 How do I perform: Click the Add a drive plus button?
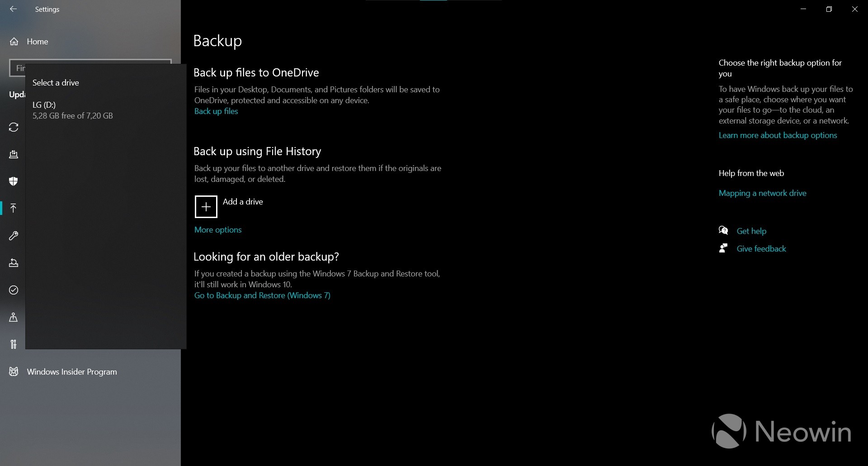click(206, 207)
